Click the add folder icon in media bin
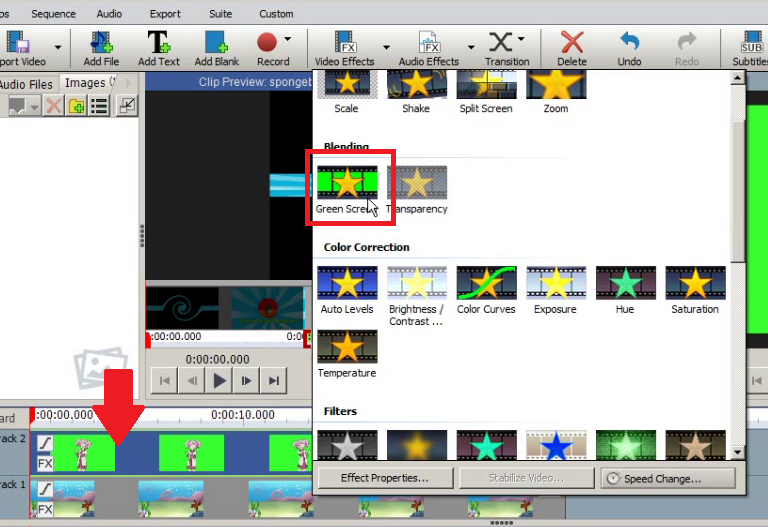The image size is (768, 527). click(76, 105)
